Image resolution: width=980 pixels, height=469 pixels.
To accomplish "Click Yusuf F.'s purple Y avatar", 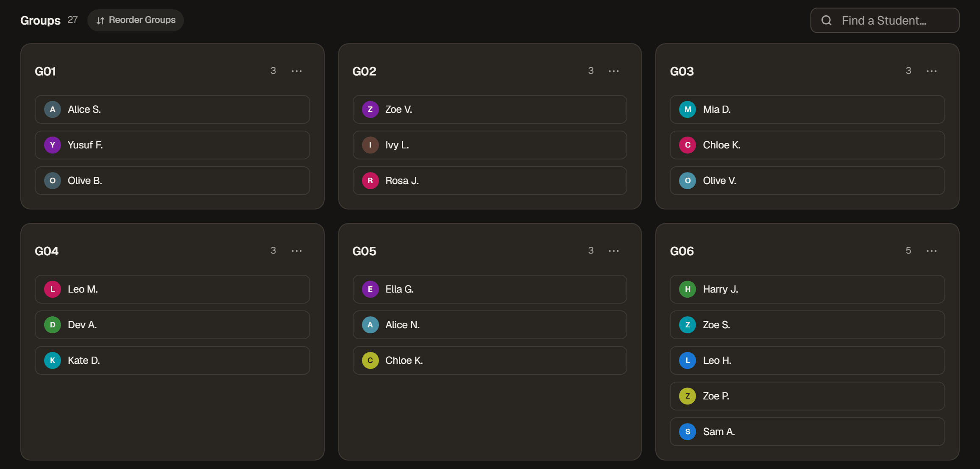I will point(53,145).
